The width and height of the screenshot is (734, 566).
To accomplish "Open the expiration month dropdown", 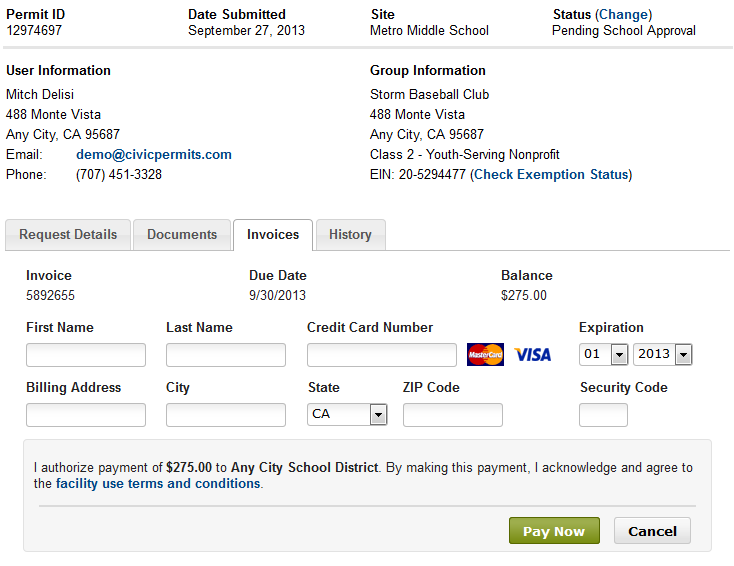I will click(603, 354).
